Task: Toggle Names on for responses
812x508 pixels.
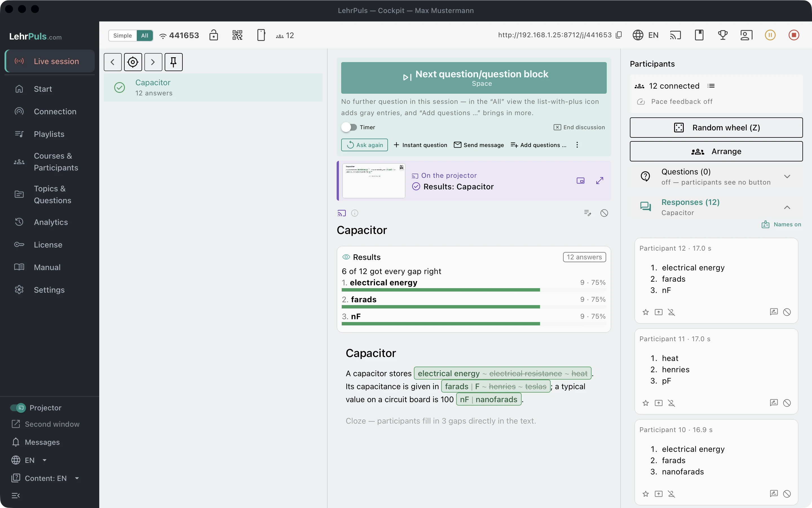Action: (781, 224)
